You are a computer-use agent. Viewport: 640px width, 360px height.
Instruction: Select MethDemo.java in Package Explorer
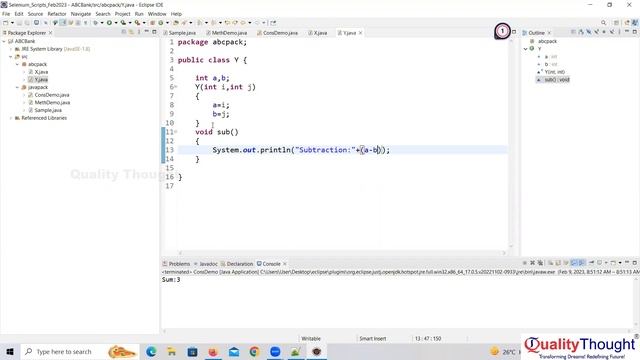pos(49,102)
